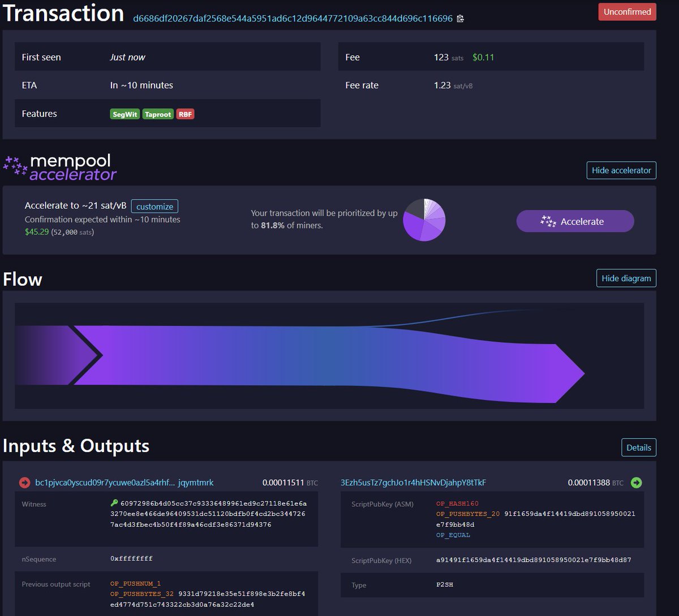Image resolution: width=679 pixels, height=616 pixels.
Task: Click the ETA value In ~10 minutes
Action: click(141, 85)
